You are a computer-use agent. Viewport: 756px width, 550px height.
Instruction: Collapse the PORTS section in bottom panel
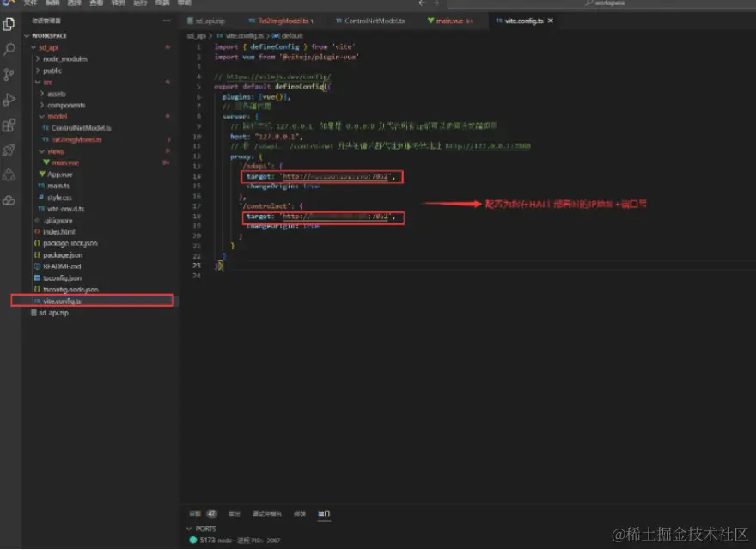[189, 529]
